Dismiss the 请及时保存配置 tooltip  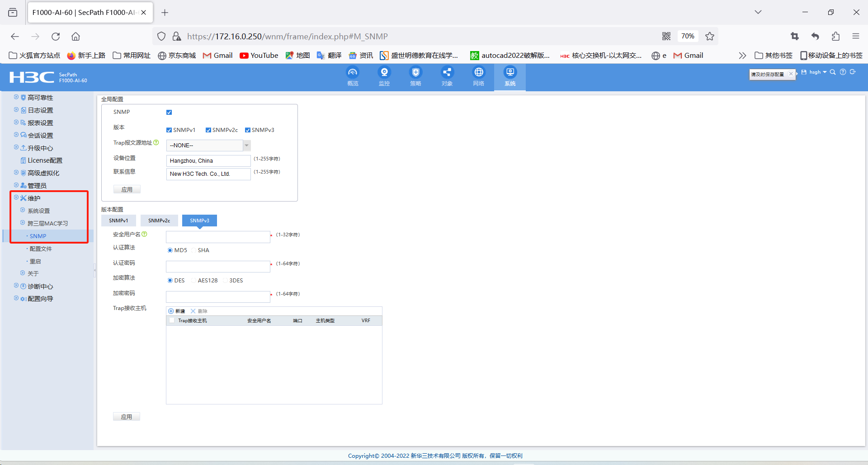tap(791, 74)
